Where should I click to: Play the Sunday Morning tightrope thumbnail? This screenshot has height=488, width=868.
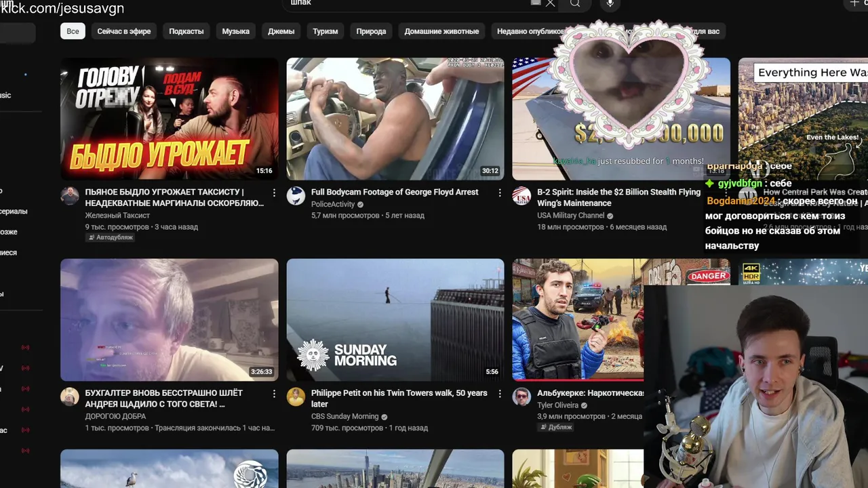coord(395,320)
